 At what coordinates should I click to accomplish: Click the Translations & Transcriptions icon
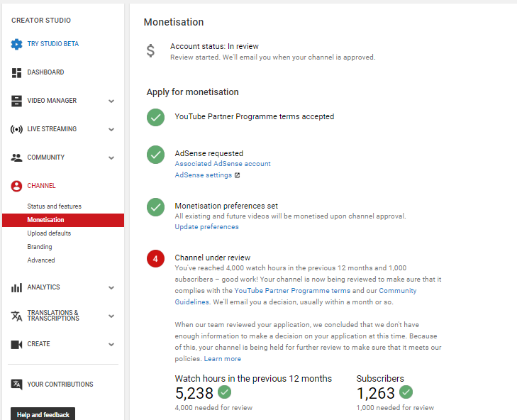coord(16,316)
